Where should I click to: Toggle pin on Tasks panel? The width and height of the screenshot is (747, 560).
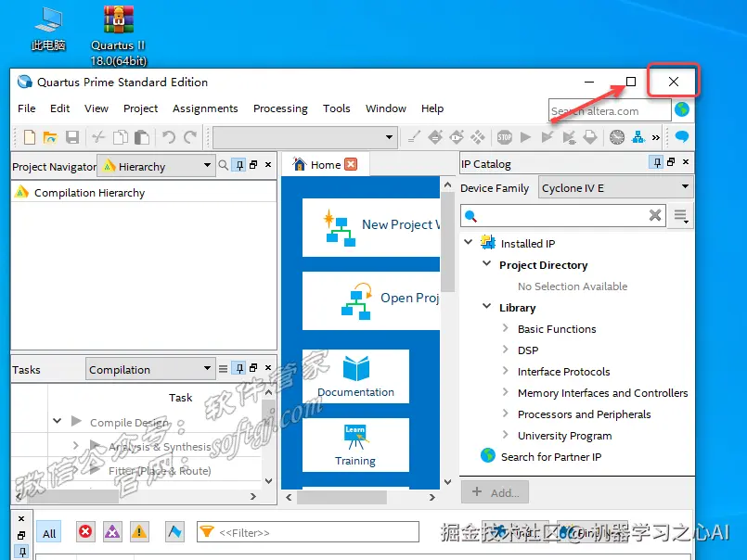[239, 368]
